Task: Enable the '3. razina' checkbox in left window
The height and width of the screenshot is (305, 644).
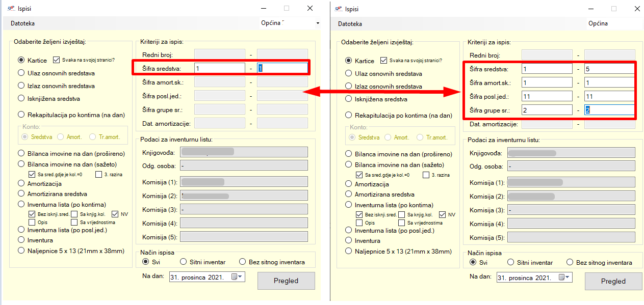Action: (x=98, y=175)
